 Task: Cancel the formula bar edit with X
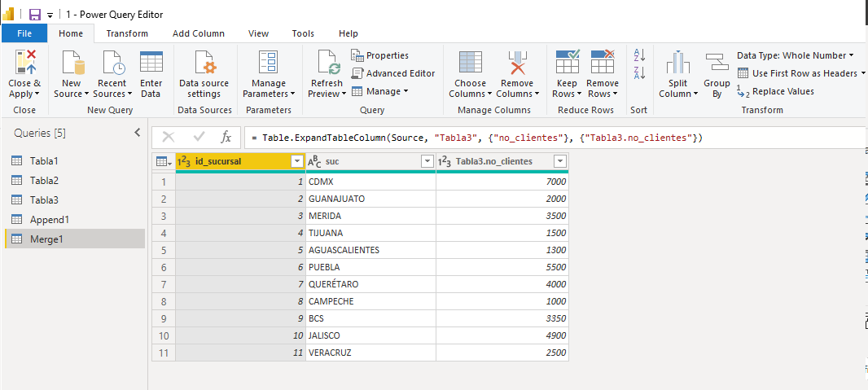click(169, 138)
